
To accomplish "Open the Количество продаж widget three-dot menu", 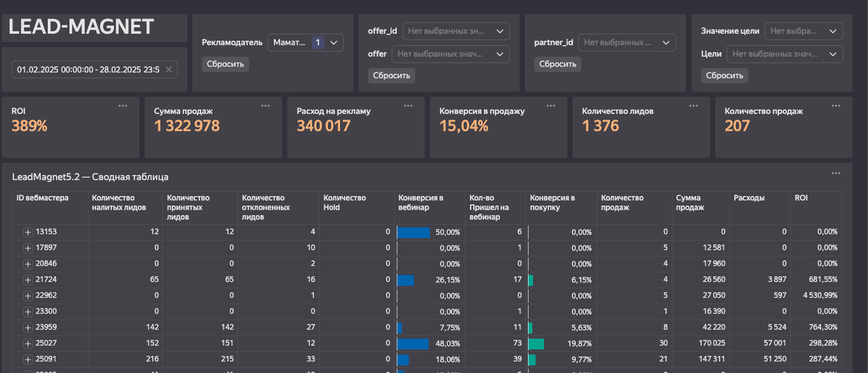I will (836, 106).
